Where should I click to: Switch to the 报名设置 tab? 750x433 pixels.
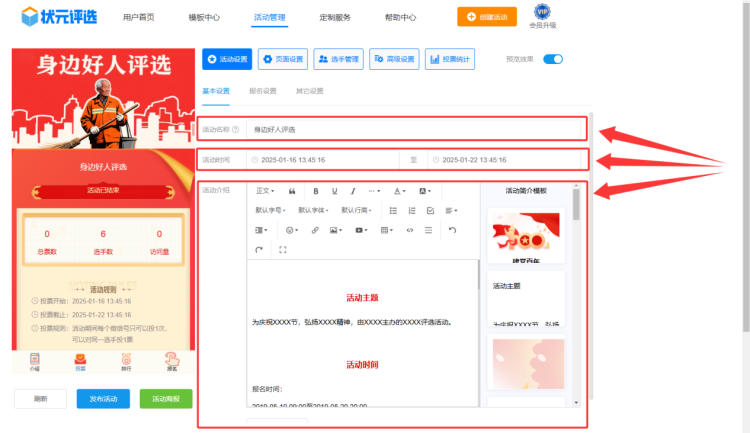point(262,91)
